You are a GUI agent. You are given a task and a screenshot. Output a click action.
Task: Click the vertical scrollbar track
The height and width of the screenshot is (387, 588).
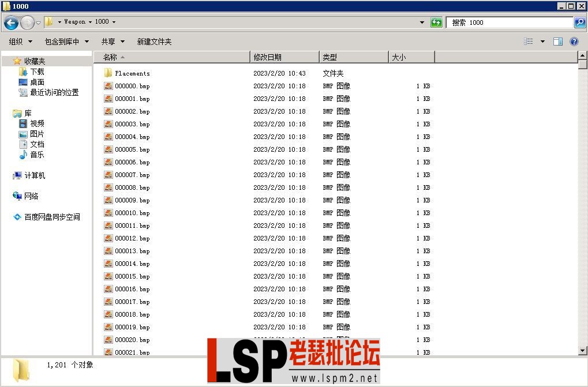click(582, 202)
